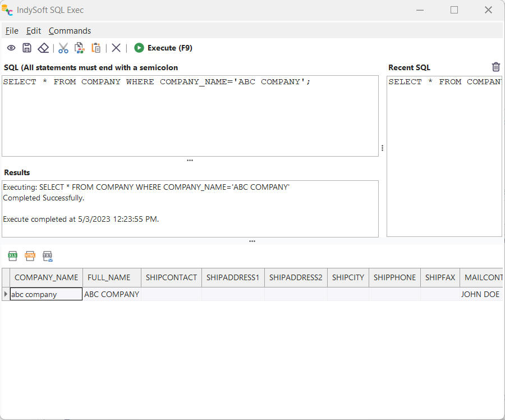Click the splitter dots below SQL editor
The image size is (505, 420).
(x=190, y=161)
